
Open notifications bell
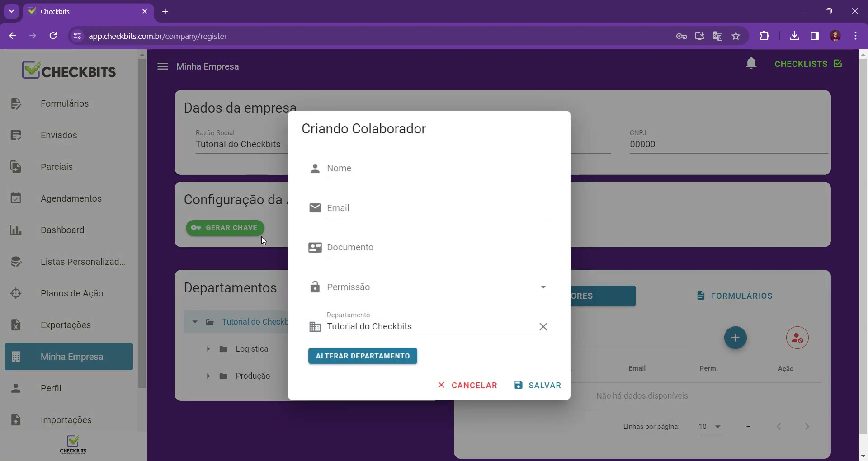[x=751, y=63]
